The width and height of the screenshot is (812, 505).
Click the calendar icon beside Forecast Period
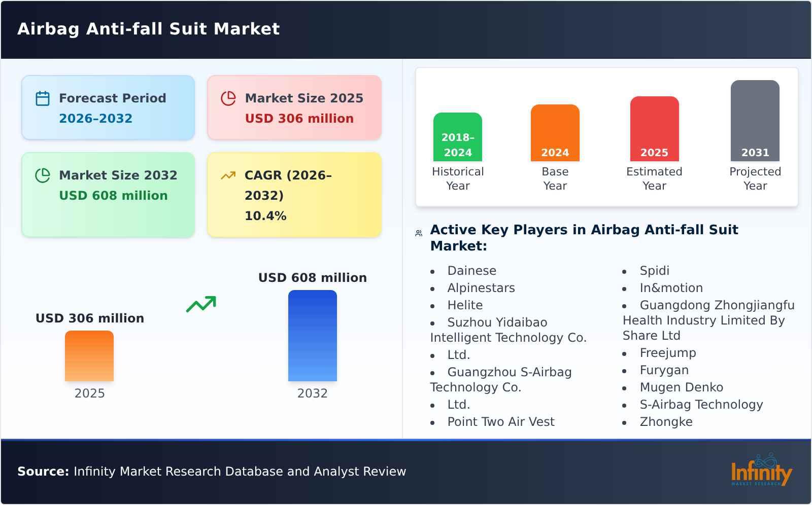click(42, 98)
